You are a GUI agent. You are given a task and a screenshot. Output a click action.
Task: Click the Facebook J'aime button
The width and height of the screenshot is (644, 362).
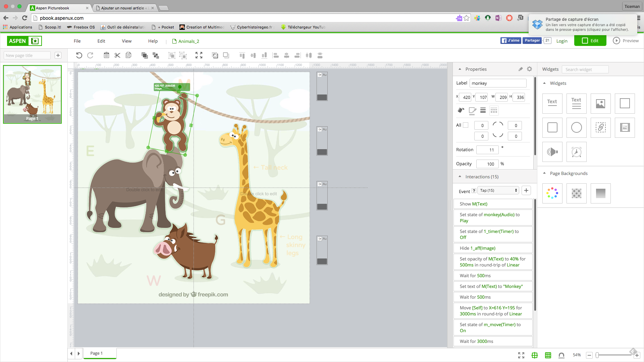coord(511,41)
